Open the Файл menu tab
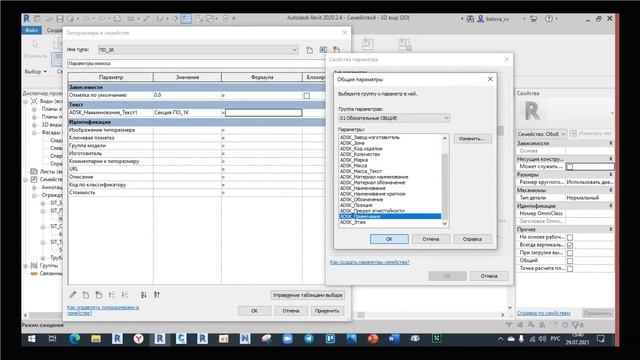Image resolution: width=640 pixels, height=360 pixels. tap(31, 30)
